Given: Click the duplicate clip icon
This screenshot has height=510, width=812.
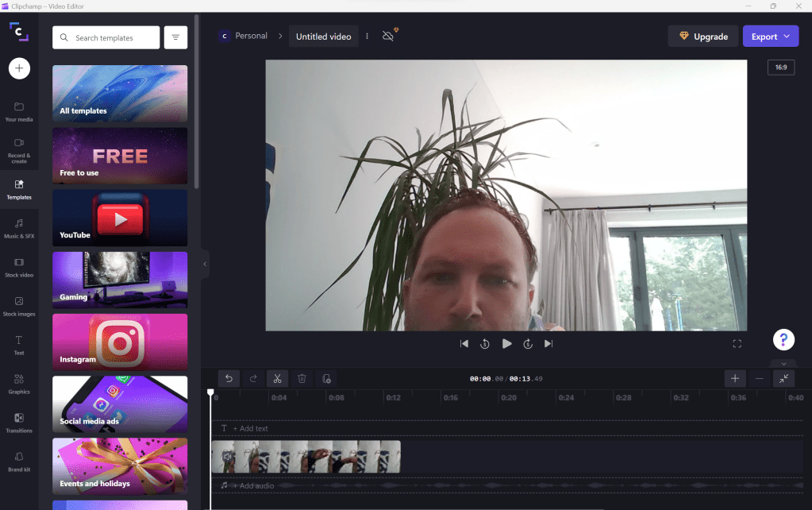Looking at the screenshot, I should point(326,379).
